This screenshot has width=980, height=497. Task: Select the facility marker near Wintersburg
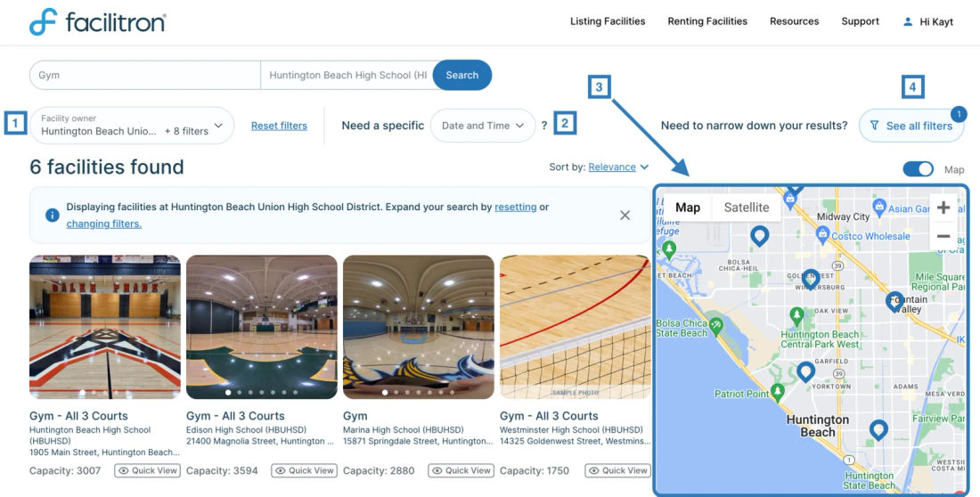811,278
